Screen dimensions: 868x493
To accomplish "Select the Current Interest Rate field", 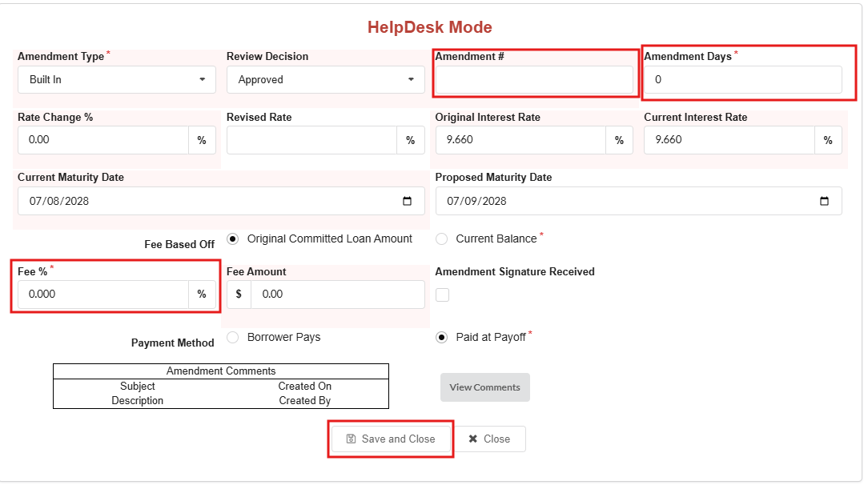I will point(729,140).
